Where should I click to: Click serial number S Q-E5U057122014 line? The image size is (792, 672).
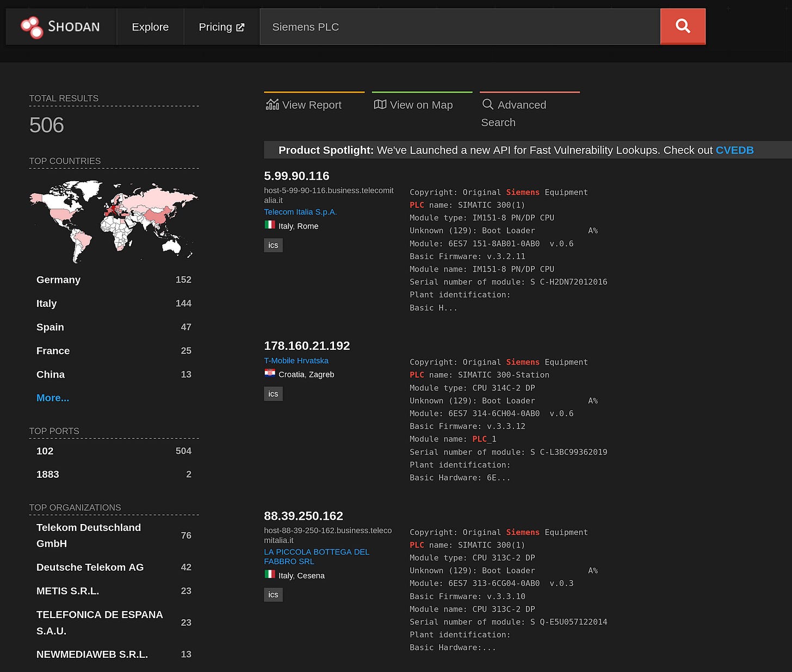point(508,622)
